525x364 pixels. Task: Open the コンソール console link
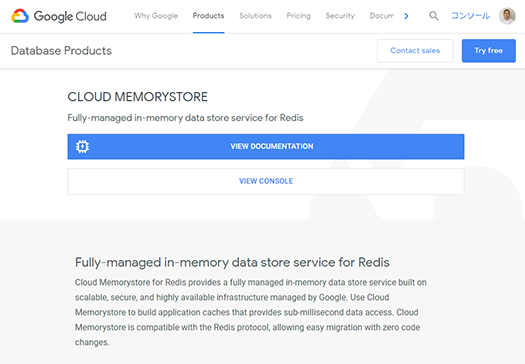470,16
